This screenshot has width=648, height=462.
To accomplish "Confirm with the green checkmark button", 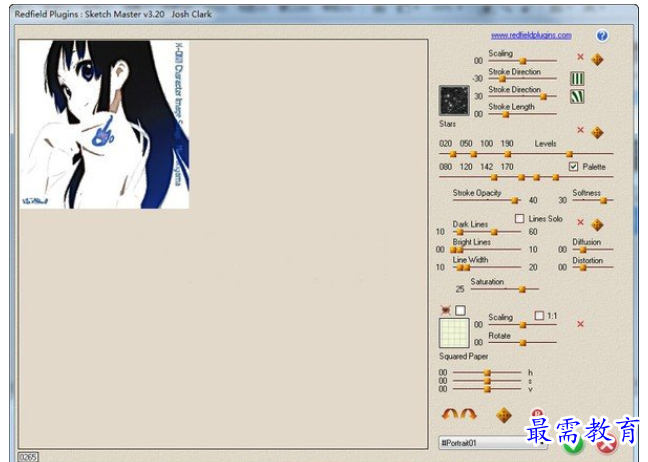I will click(574, 445).
